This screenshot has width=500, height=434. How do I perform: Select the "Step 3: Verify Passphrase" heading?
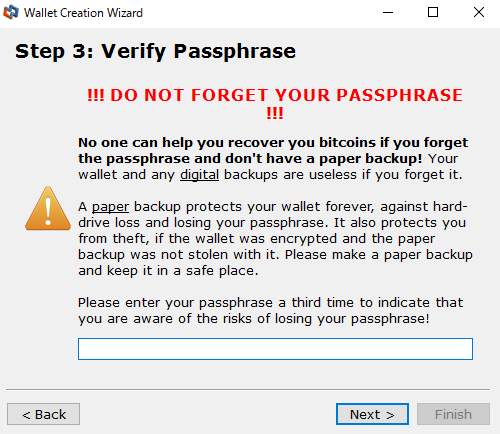[x=155, y=51]
